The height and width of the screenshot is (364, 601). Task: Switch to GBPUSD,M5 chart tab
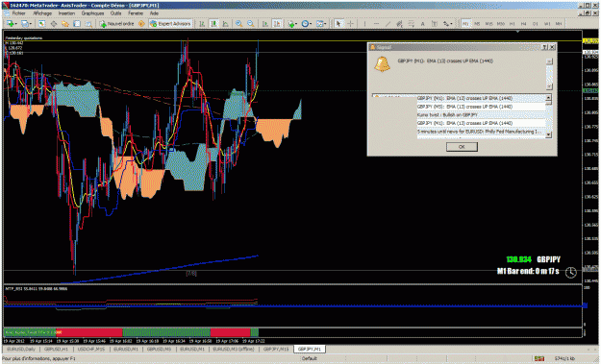pos(159,349)
